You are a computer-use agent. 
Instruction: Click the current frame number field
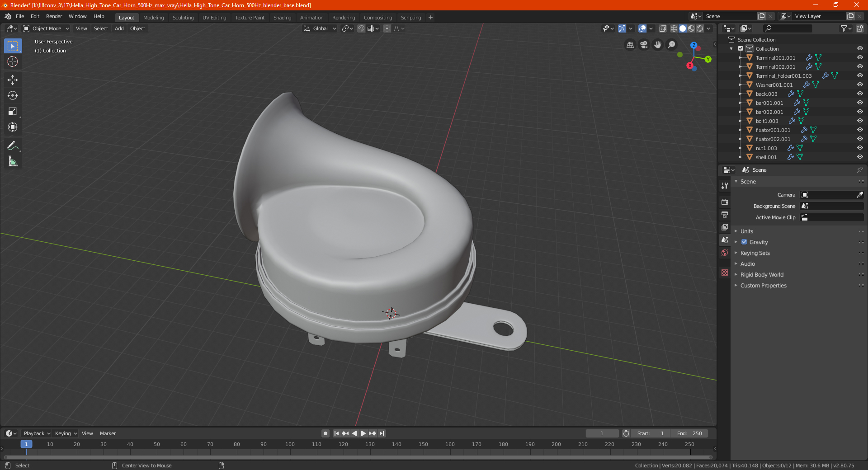click(602, 433)
